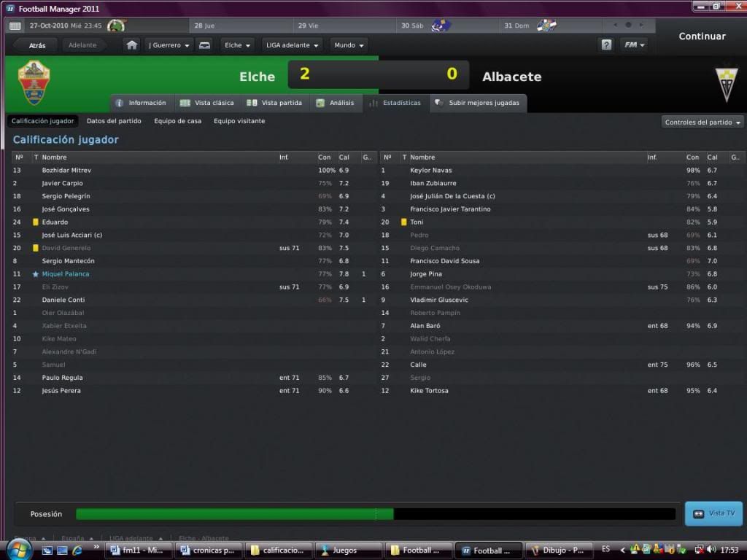Viewport: 747px width, 560px height.
Task: Switch to the Vista clásica tab
Action: tap(207, 103)
